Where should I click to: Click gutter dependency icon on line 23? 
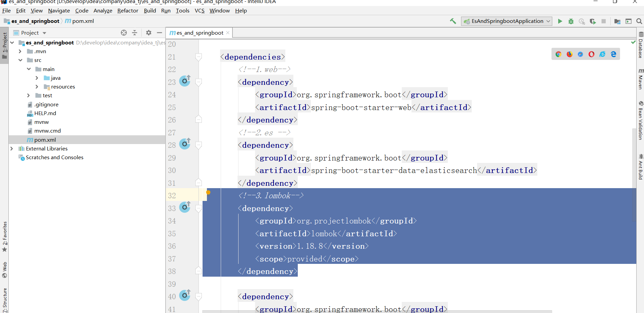[185, 81]
